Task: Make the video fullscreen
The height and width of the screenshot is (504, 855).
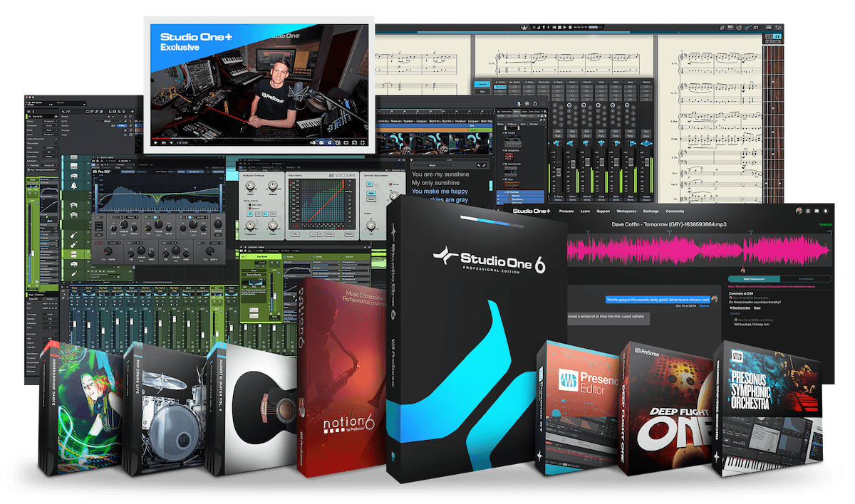Action: 363,142
